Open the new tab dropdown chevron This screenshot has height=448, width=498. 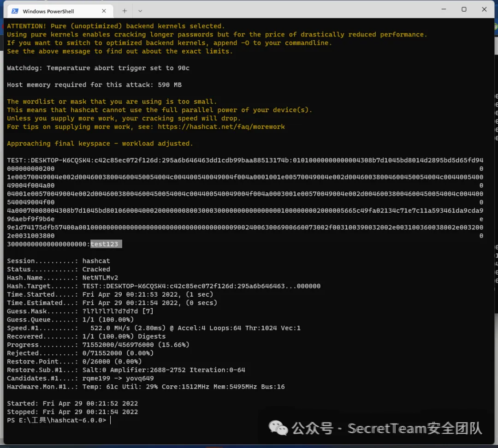pos(141,11)
